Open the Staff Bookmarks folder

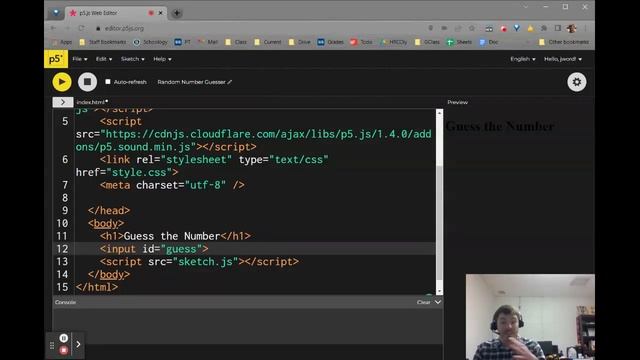(x=103, y=42)
